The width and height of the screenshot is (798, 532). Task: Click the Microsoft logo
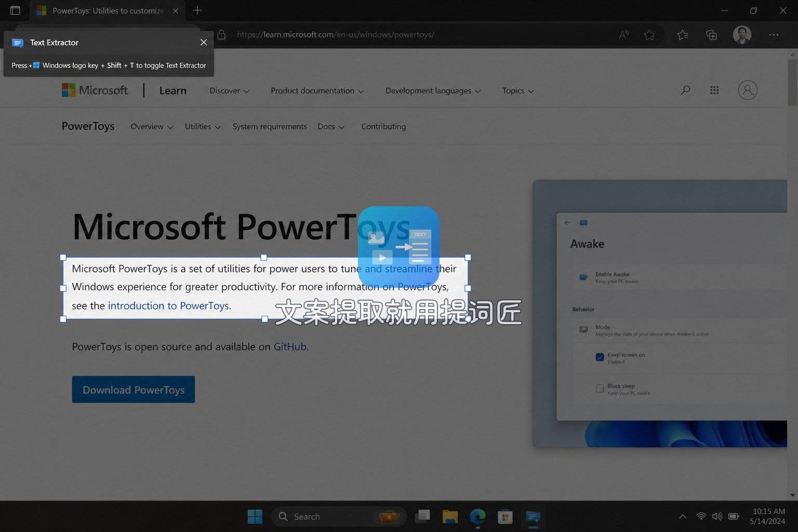pos(95,90)
